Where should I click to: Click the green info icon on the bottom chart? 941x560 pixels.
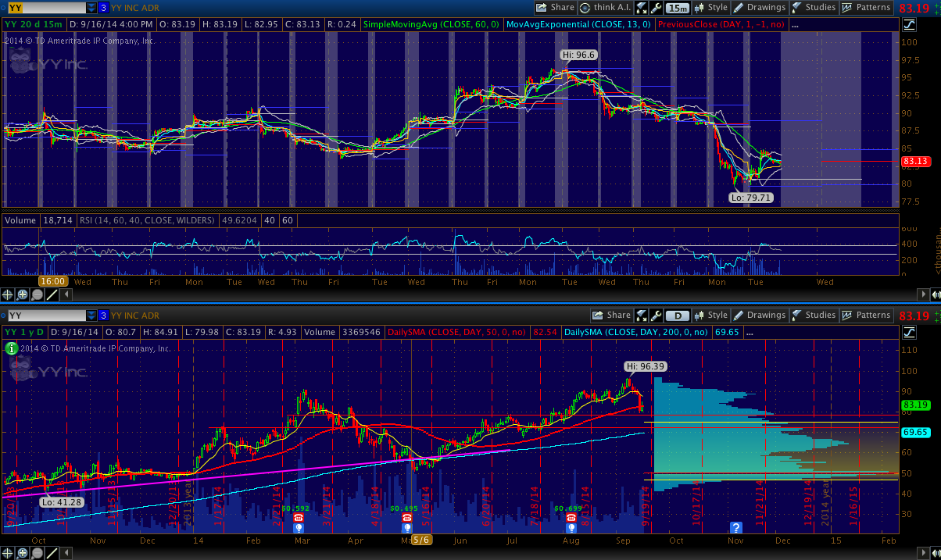pos(12,348)
